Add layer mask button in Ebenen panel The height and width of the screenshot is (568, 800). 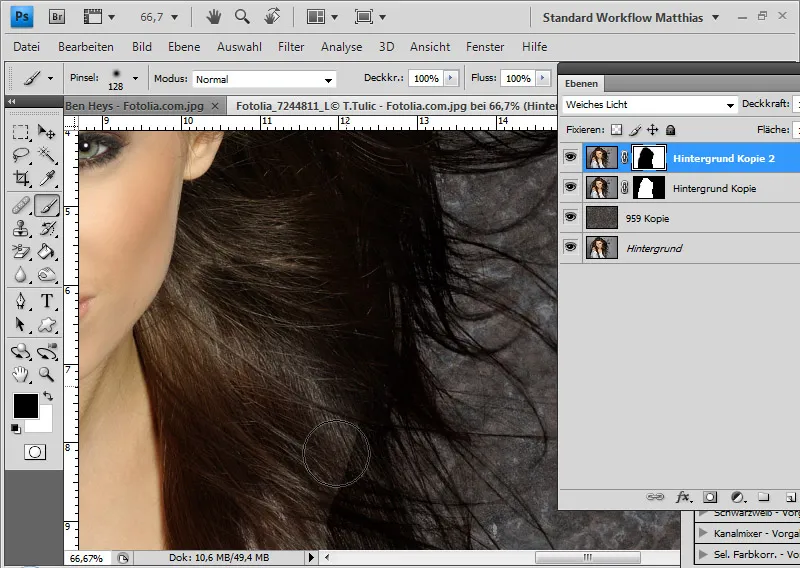pyautogui.click(x=710, y=497)
